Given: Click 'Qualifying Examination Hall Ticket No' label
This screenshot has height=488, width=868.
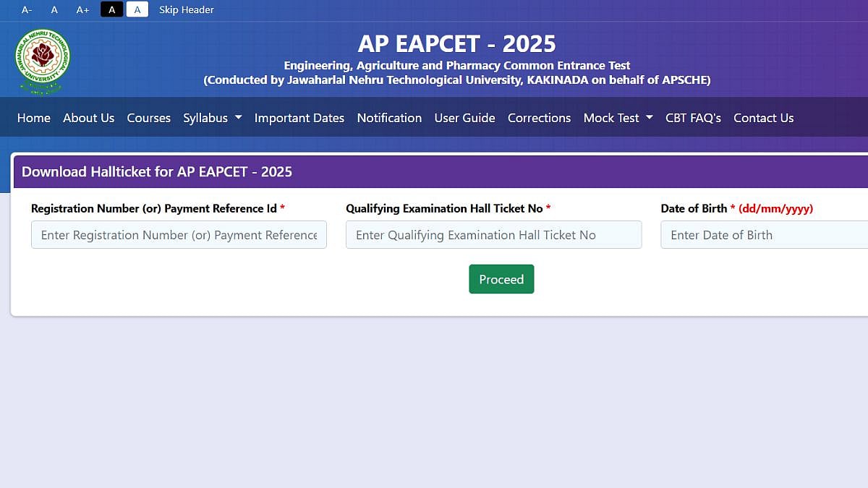Looking at the screenshot, I should (x=444, y=208).
